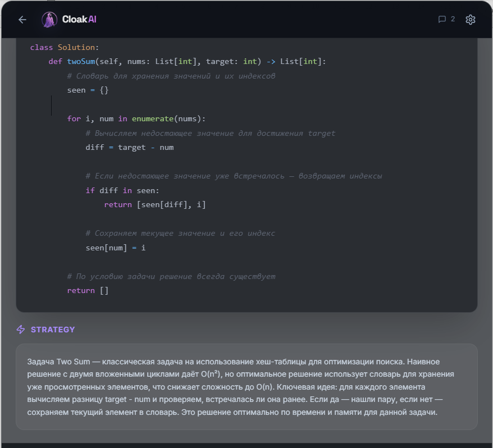Screen dimensions: 493x448
Task: Click the STRATEGY section heading
Action: [53, 330]
